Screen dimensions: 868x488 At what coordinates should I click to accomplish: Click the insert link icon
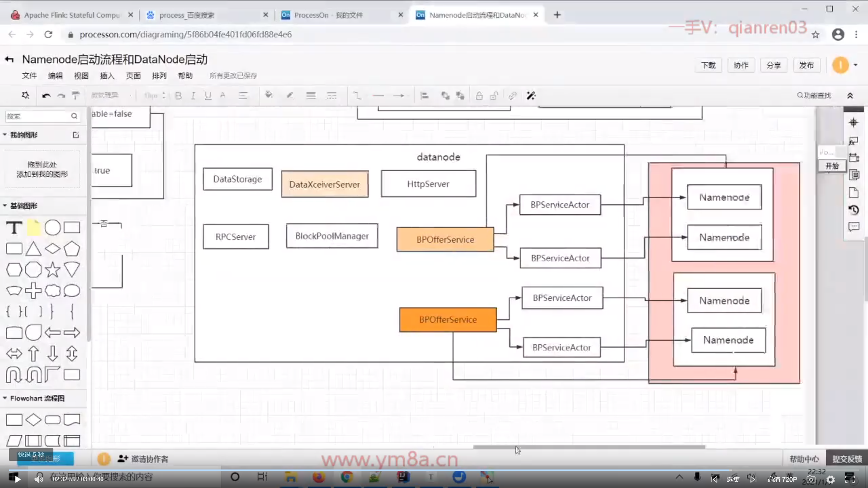512,95
